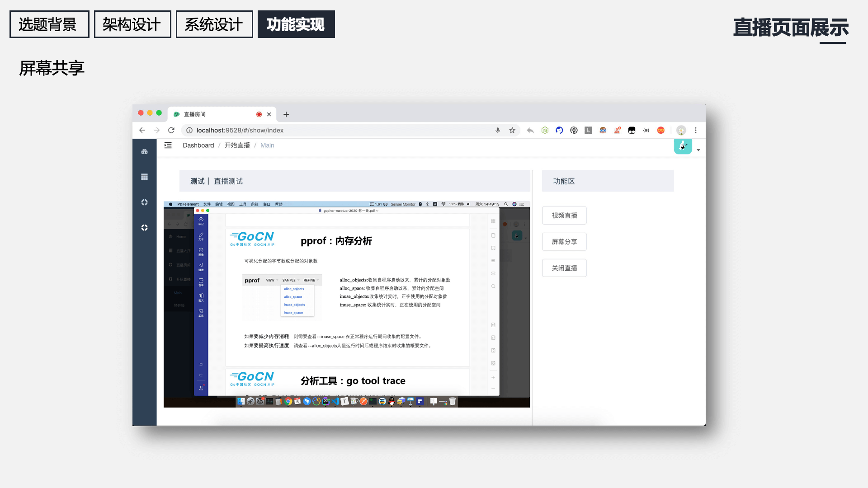The width and height of the screenshot is (868, 488).
Task: Start 视频直播 video streaming button
Action: coord(564,216)
